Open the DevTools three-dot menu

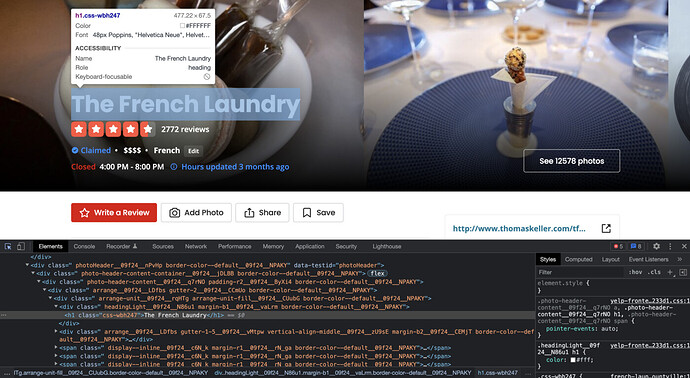click(x=670, y=246)
